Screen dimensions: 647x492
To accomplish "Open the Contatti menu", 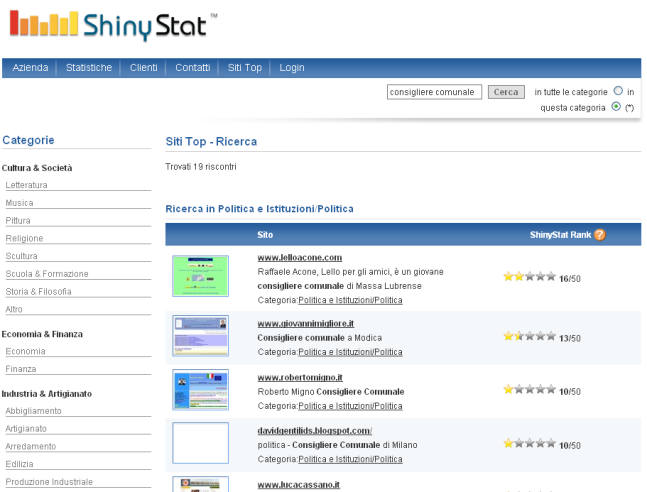I will tap(193, 68).
